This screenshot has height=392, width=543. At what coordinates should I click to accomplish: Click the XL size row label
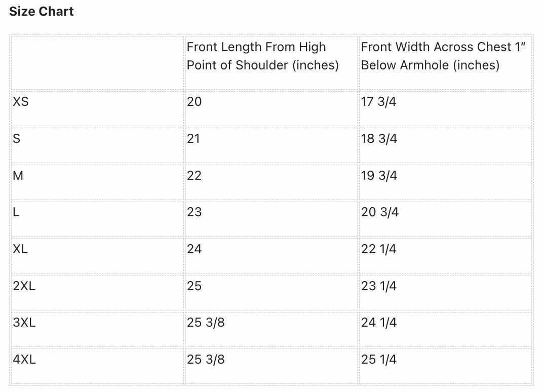coord(21,249)
